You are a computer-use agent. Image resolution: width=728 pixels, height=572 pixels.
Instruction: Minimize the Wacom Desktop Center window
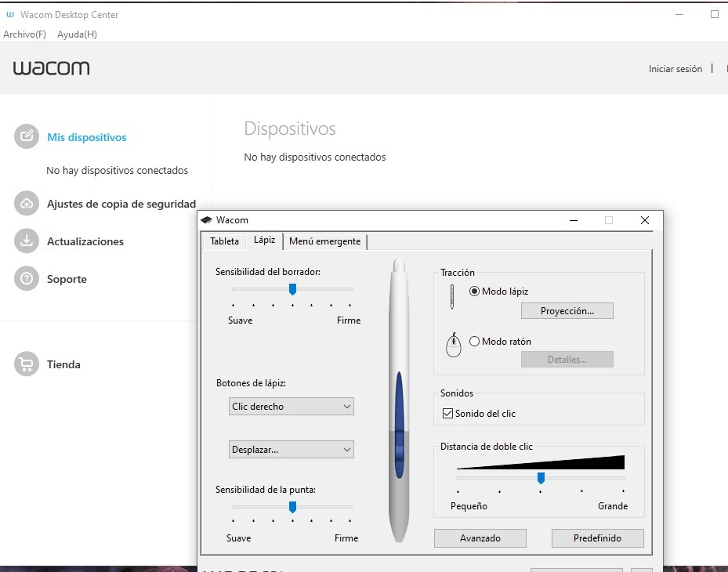click(x=679, y=14)
